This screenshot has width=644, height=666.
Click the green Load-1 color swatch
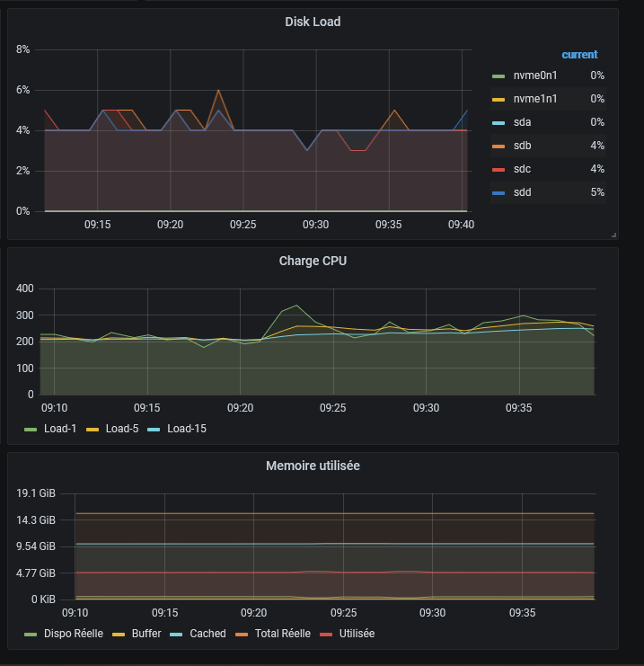click(31, 430)
